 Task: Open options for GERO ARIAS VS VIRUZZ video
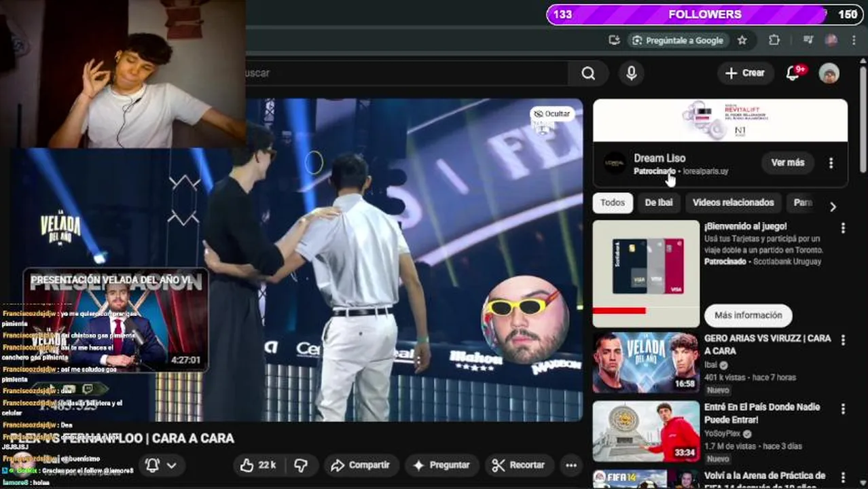(x=843, y=340)
